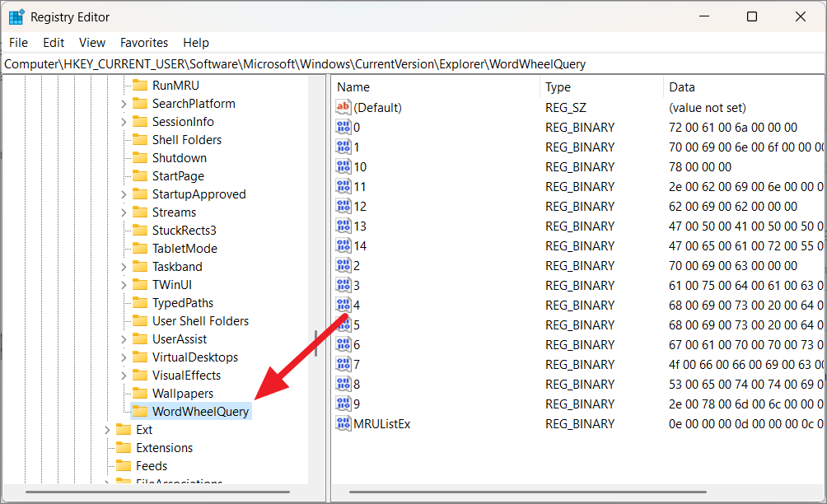Click the REG_SZ type cell
This screenshot has height=504, width=827.
point(565,108)
